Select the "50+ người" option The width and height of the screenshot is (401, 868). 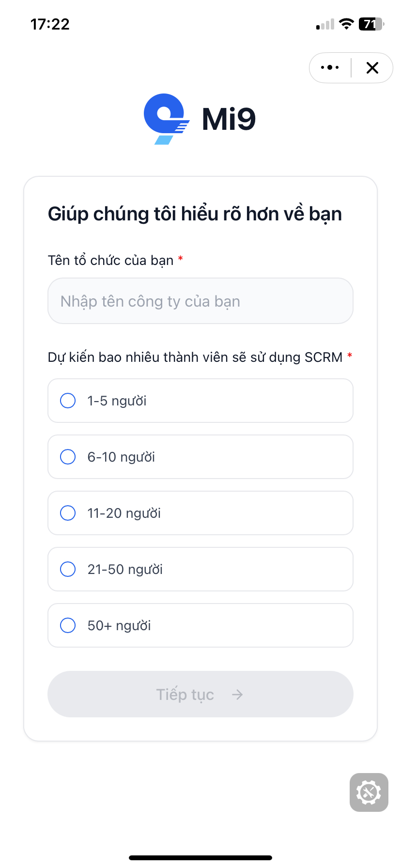(67, 625)
